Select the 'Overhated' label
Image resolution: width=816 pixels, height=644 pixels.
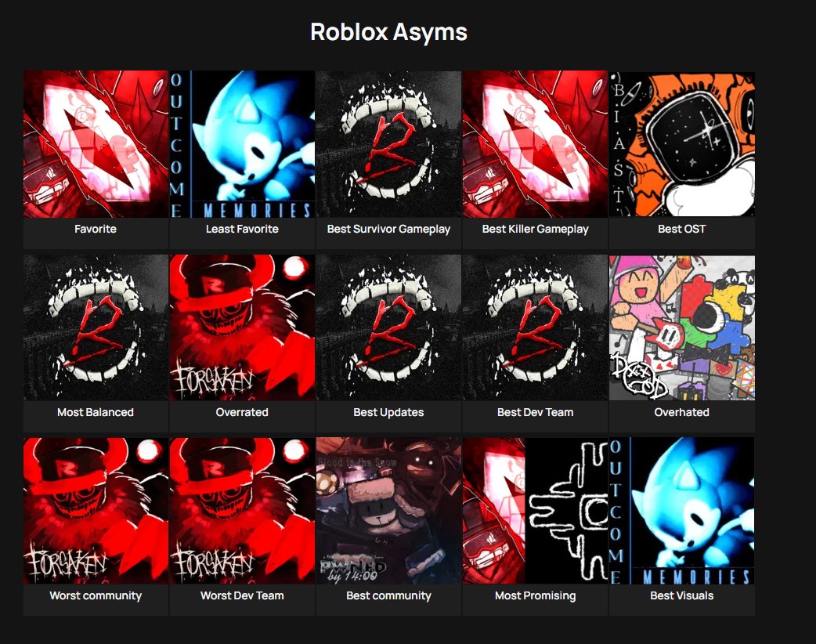[682, 412]
